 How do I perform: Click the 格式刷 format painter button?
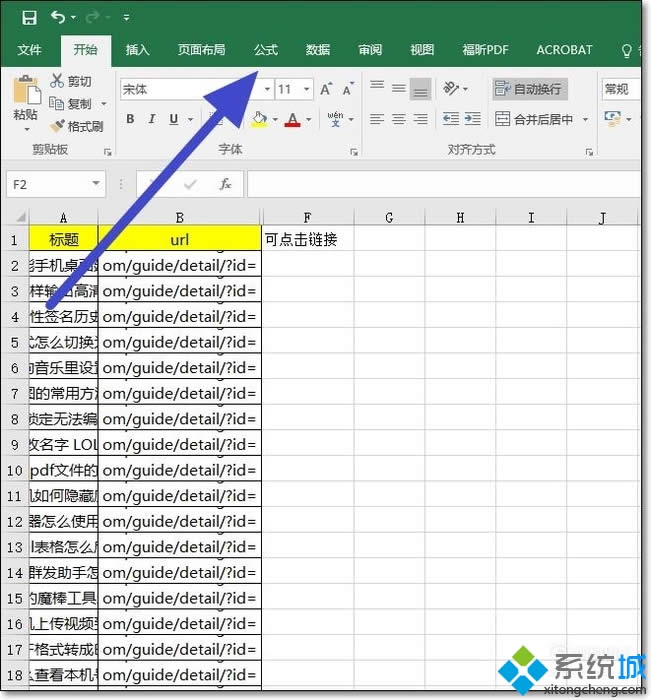(x=76, y=126)
